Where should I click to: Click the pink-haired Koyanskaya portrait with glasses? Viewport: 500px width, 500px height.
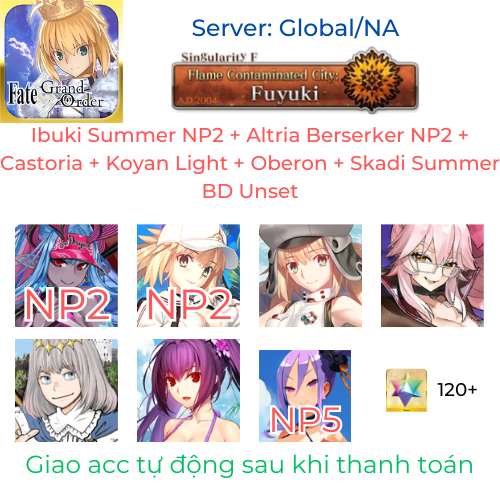pos(432,275)
